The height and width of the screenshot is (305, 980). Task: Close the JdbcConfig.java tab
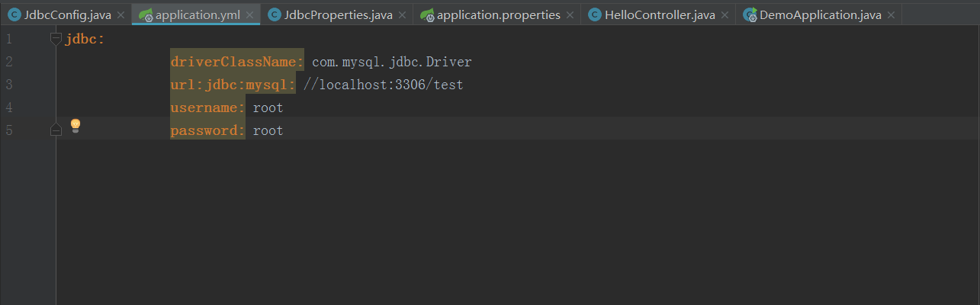[x=120, y=15]
